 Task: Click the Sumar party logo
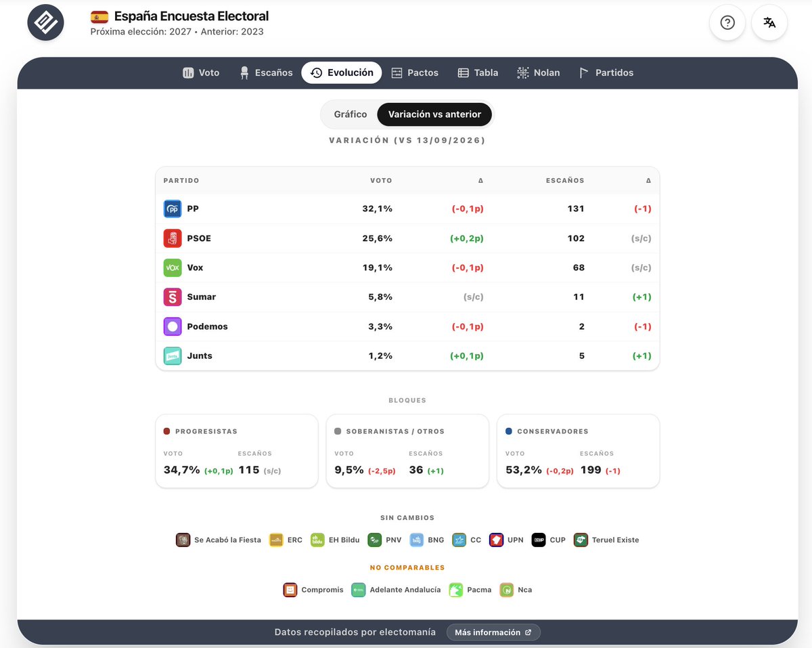pyautogui.click(x=173, y=297)
